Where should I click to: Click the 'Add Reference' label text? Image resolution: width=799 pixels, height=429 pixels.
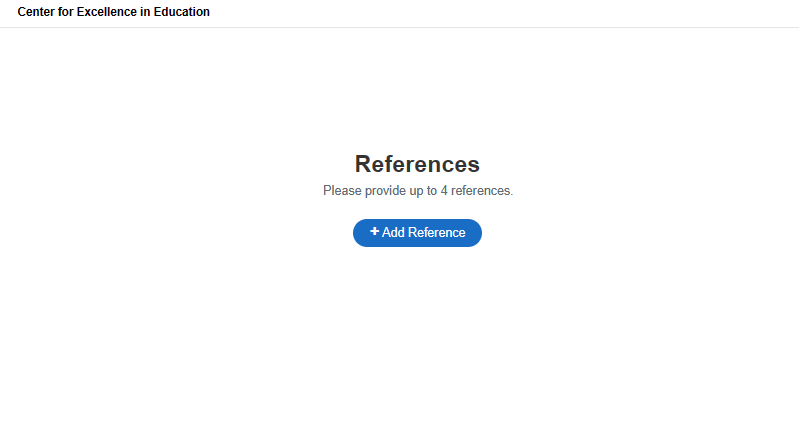coord(423,232)
